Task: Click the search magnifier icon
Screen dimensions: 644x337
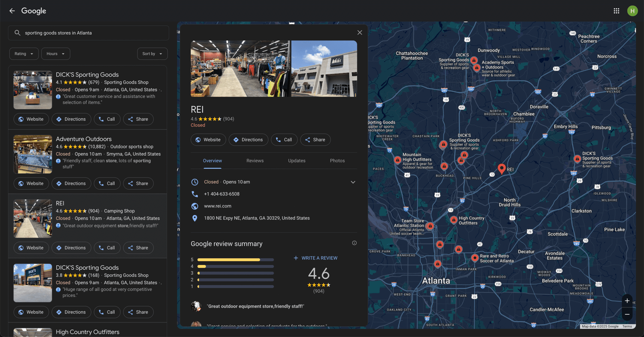Action: point(17,33)
